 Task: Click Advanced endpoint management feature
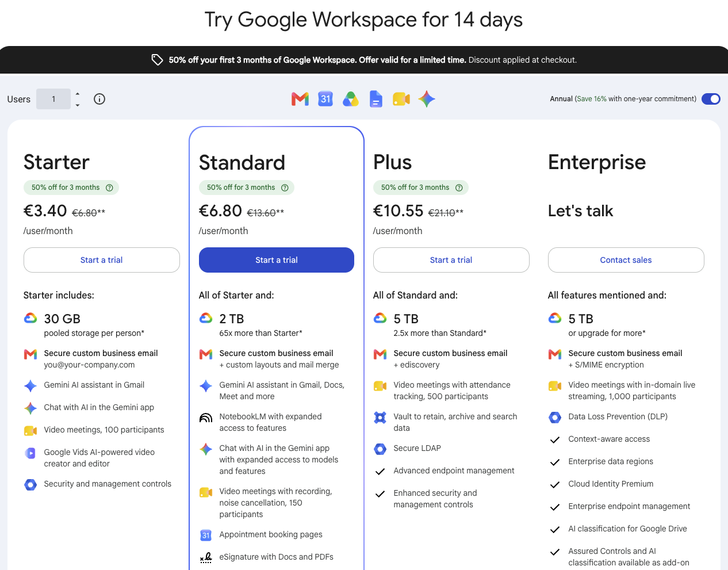(x=454, y=470)
